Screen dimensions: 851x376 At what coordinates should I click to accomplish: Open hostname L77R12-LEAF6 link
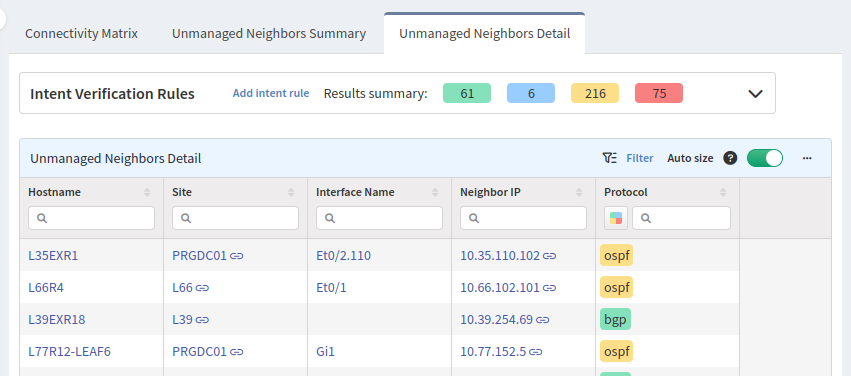[x=69, y=351]
